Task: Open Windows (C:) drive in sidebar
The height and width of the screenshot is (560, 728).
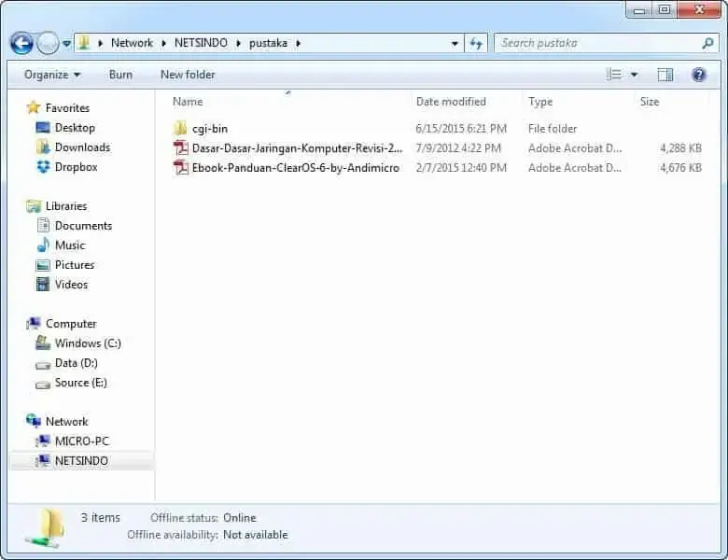Action: pyautogui.click(x=88, y=343)
